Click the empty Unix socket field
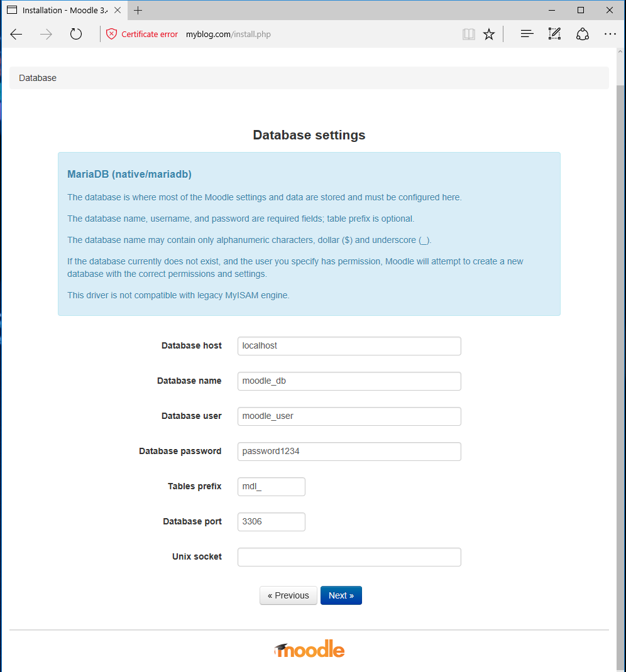Image resolution: width=626 pixels, height=672 pixels. (x=349, y=556)
